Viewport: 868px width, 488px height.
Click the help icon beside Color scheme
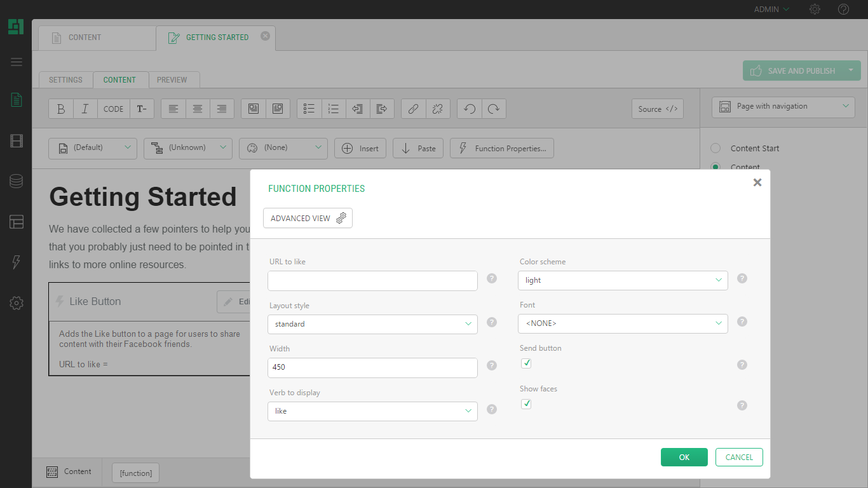[x=742, y=278]
